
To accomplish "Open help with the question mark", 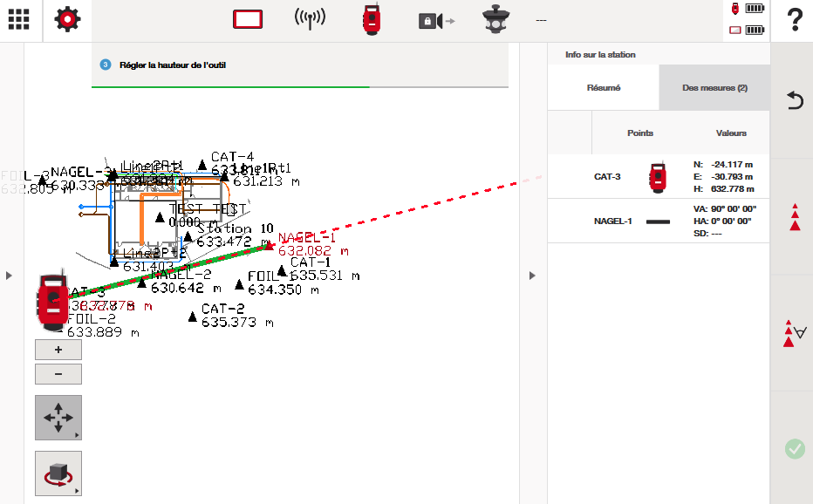I will pos(794,20).
